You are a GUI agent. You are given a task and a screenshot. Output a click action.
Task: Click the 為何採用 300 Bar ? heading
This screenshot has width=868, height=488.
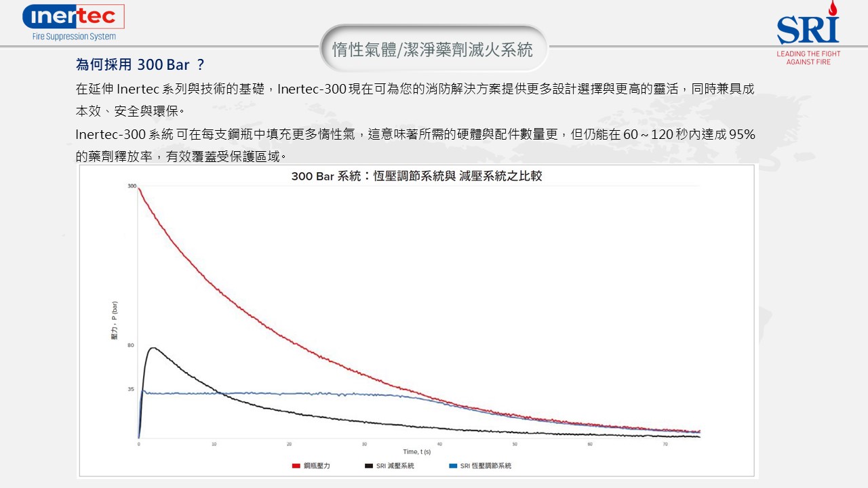140,65
